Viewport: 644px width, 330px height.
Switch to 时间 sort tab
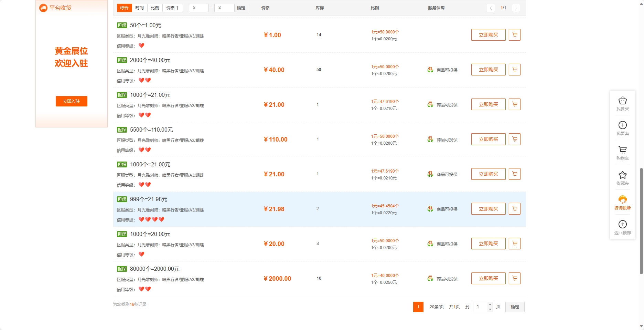[139, 8]
